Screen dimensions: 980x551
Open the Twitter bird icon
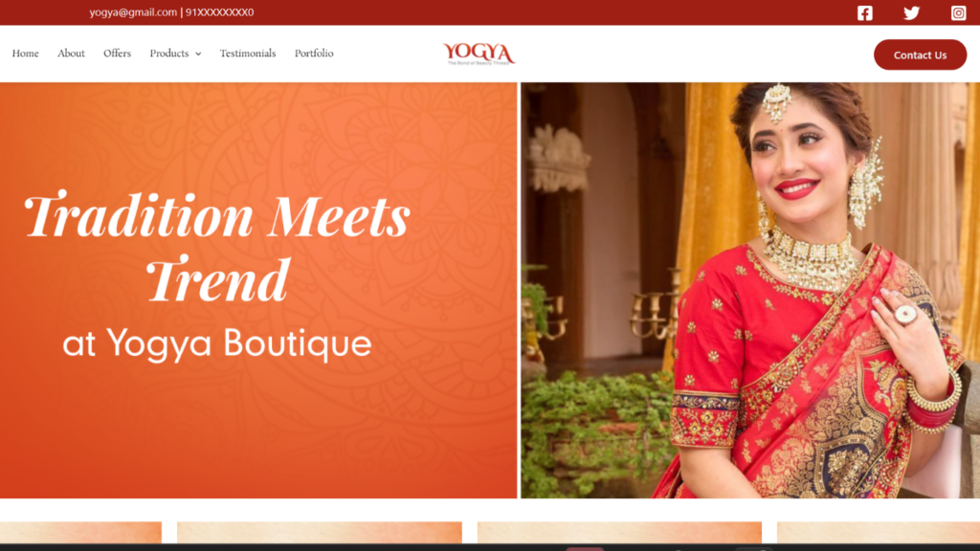(x=911, y=12)
